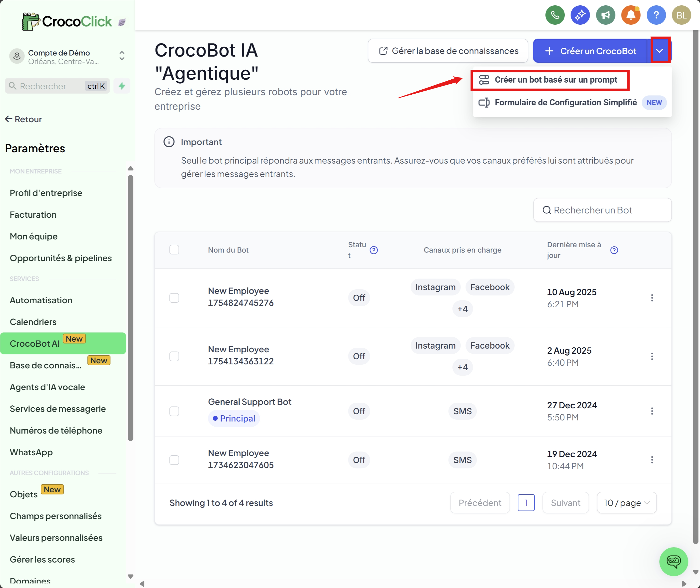
Task: Click the CrocoClick logo
Action: (x=67, y=21)
